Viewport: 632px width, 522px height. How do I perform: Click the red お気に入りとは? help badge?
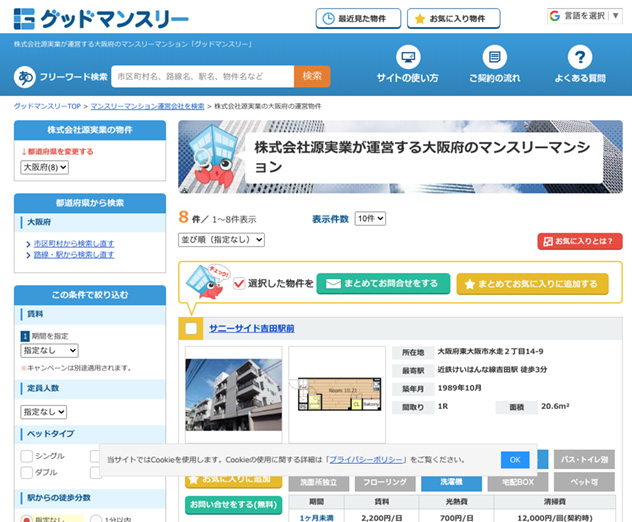[x=580, y=241]
